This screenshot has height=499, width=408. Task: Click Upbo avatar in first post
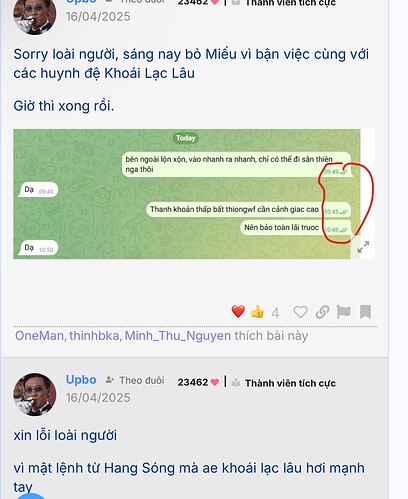(35, 15)
